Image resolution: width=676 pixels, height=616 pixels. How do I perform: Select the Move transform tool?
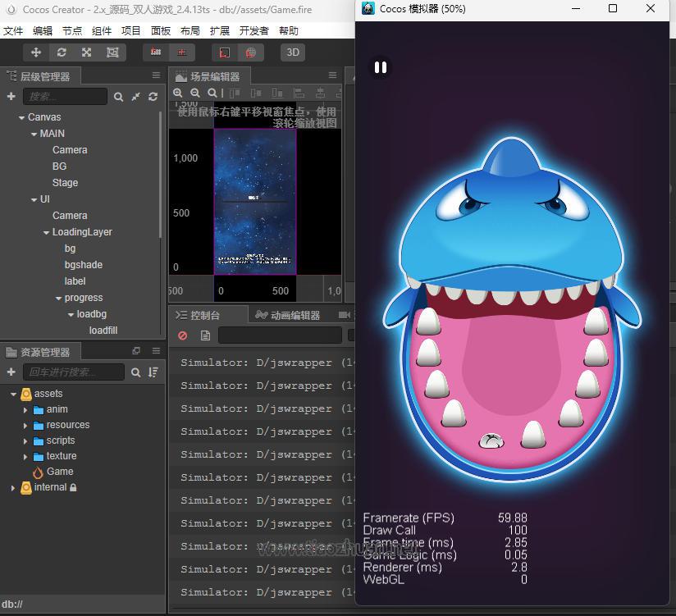pyautogui.click(x=36, y=52)
